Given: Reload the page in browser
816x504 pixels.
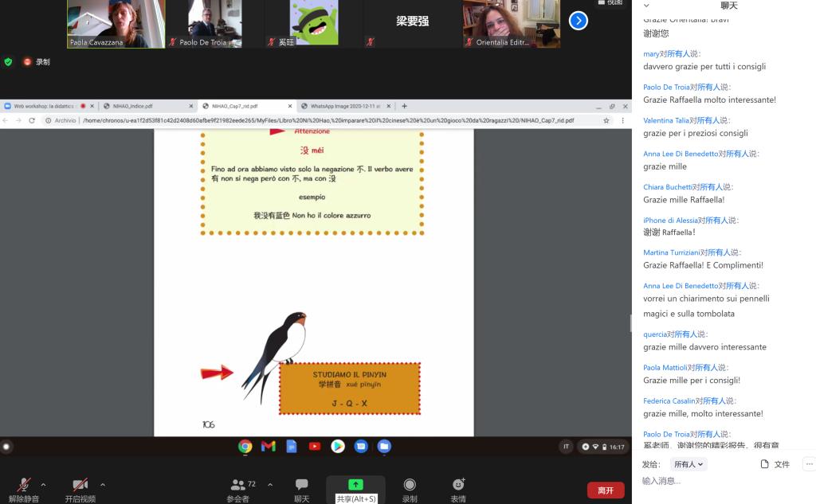Looking at the screenshot, I should (x=32, y=120).
